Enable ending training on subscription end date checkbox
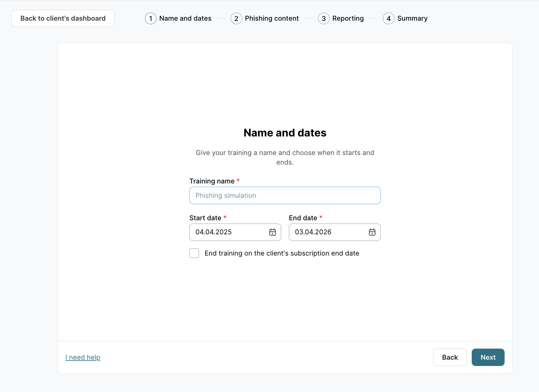This screenshot has height=392, width=539. click(194, 253)
